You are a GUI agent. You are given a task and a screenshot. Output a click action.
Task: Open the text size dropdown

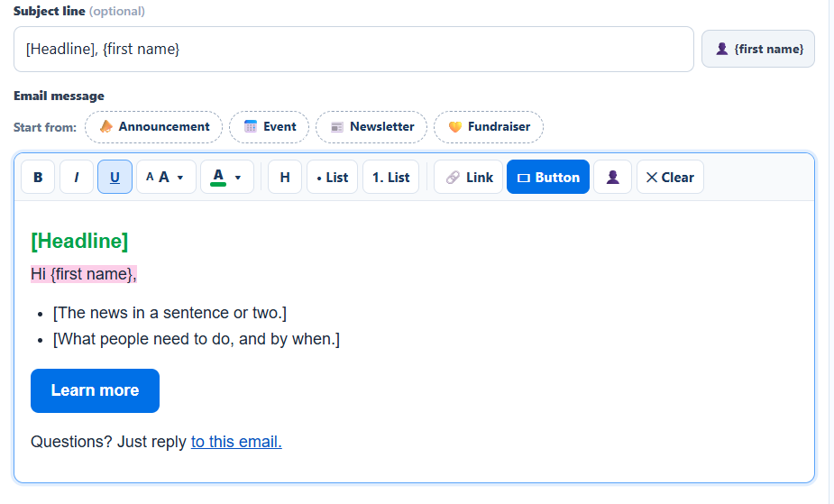tap(166, 177)
